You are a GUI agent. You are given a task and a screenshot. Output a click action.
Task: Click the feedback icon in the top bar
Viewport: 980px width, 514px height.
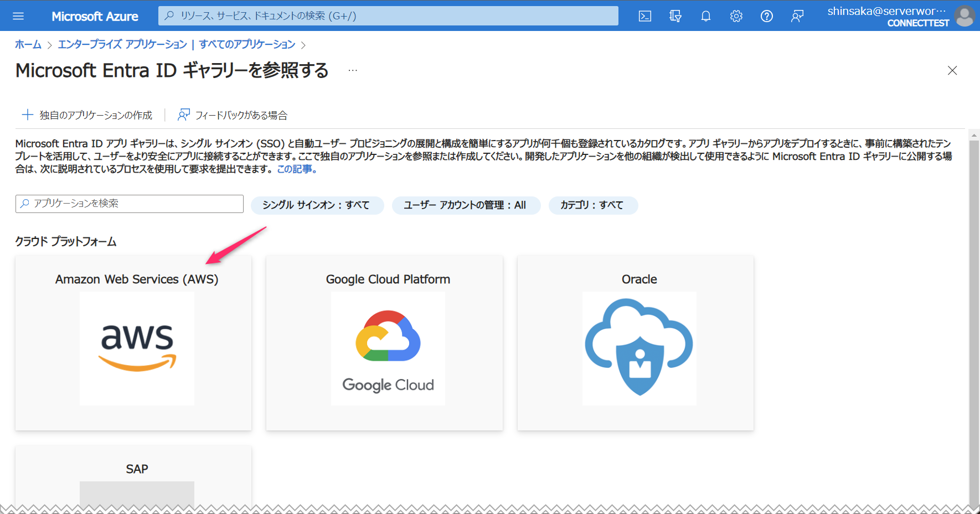point(797,16)
